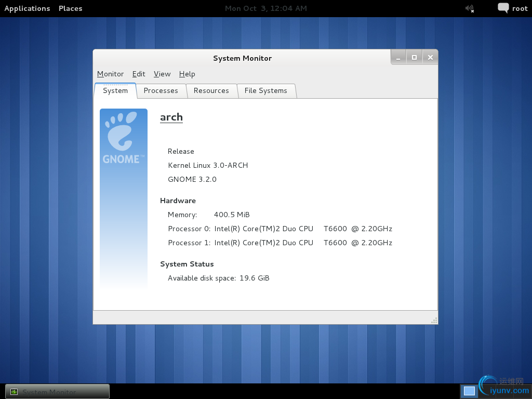This screenshot has height=399, width=532.
Task: Click the window title "System Monitor"
Action: (x=243, y=58)
